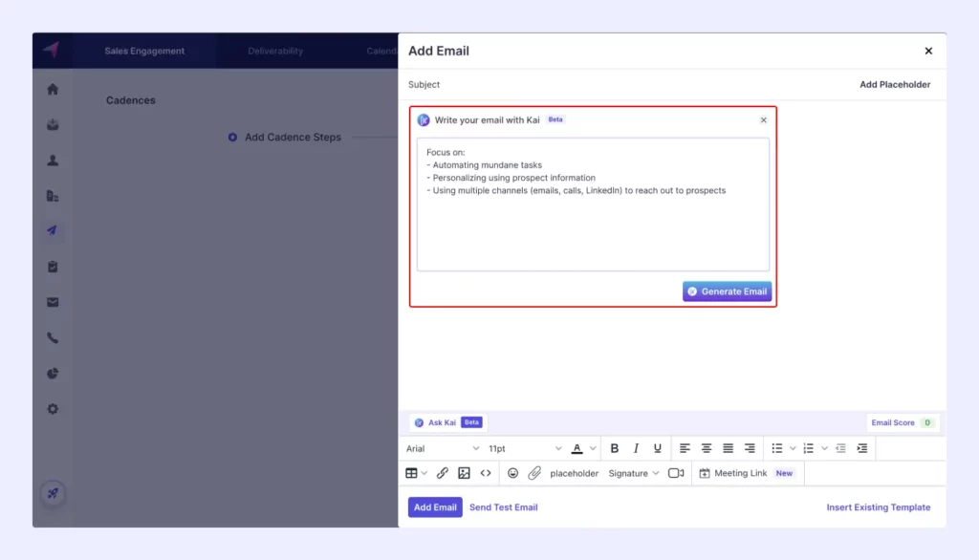
Task: Open the Arial font family dropdown
Action: click(x=440, y=447)
